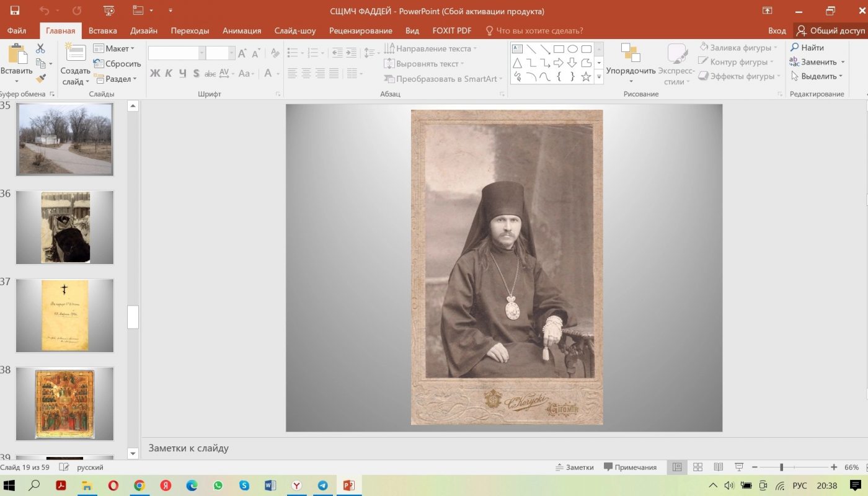868x496 pixels.
Task: Click the Создать слайд button
Action: (76, 64)
